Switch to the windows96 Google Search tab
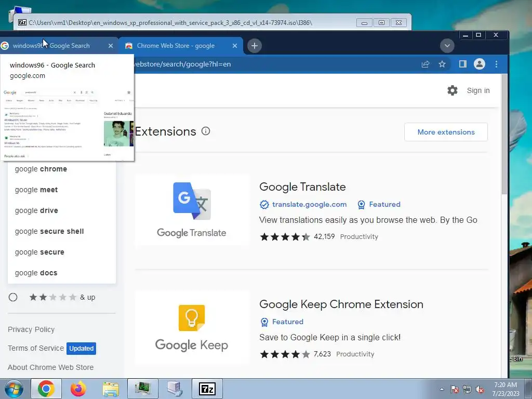 [57, 46]
